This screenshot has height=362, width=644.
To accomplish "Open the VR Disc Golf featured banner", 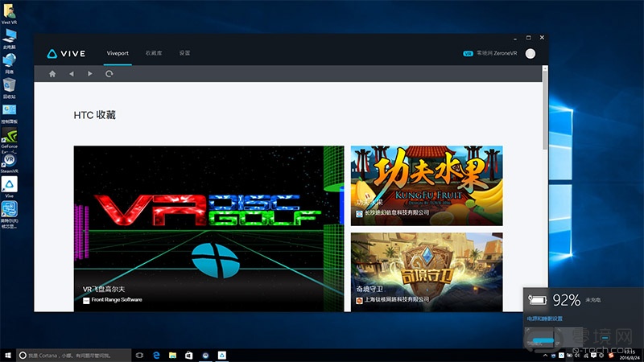I will [208, 228].
